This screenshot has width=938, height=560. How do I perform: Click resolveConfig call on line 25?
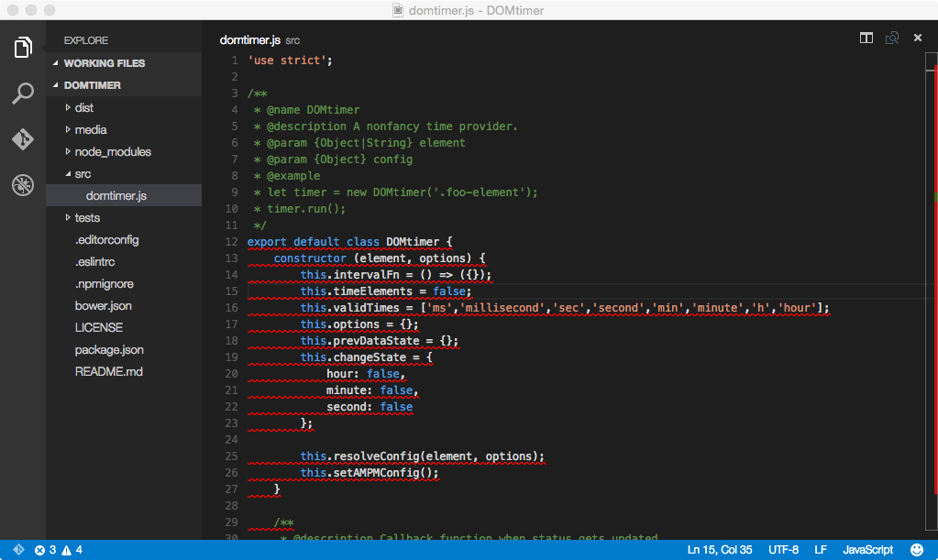pos(438,456)
